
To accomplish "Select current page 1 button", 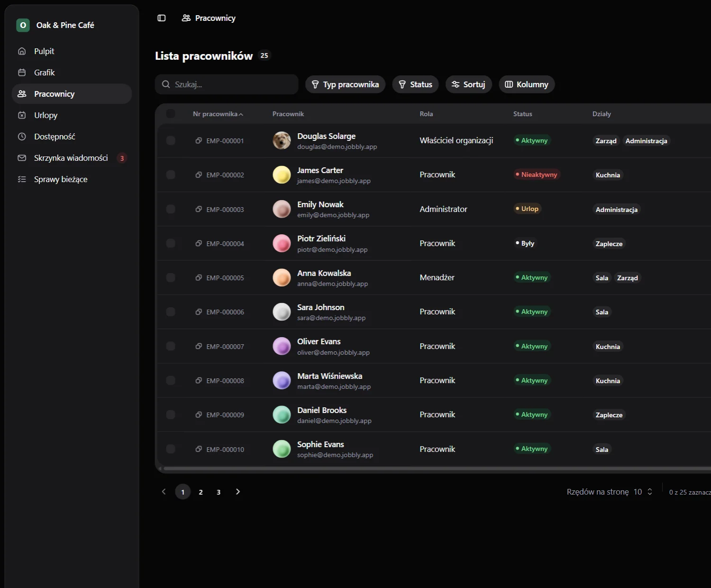I will 183,492.
